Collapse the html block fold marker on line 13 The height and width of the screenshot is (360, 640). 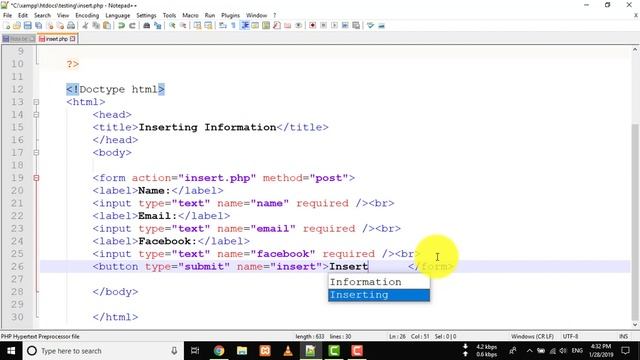[36, 102]
